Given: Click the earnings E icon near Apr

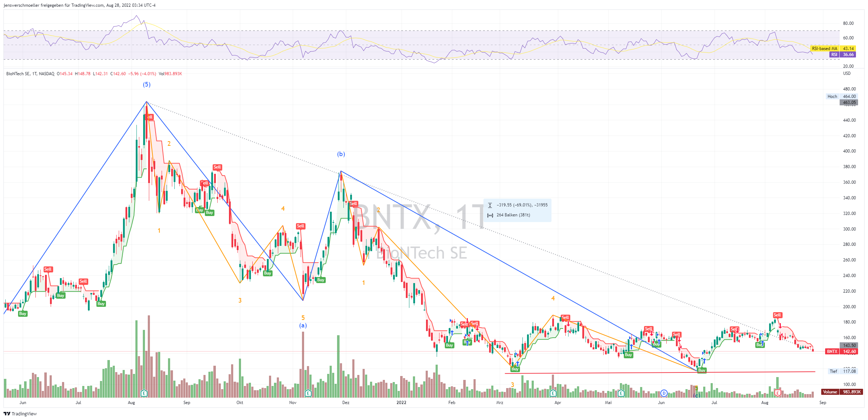Looking at the screenshot, I should click(553, 393).
